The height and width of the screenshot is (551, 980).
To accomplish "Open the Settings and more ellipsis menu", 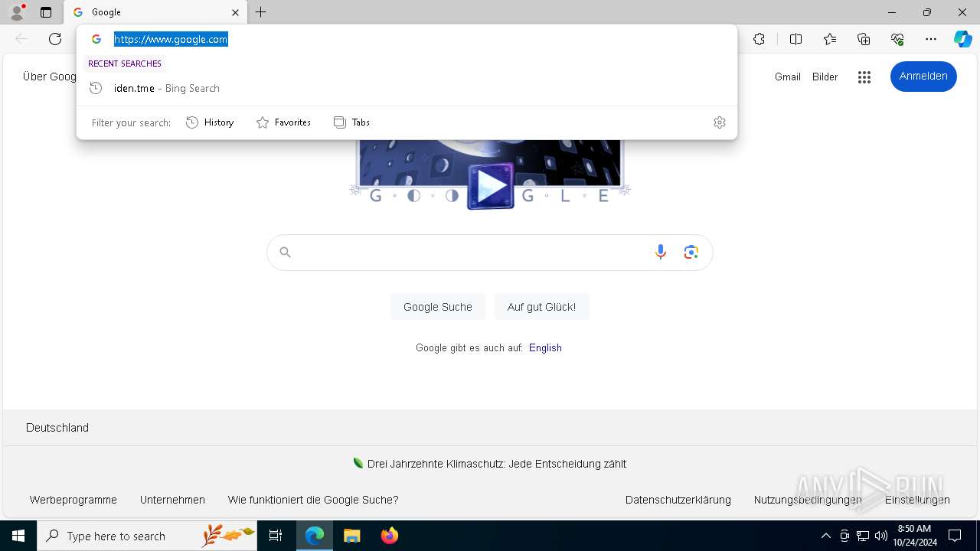I will [931, 39].
